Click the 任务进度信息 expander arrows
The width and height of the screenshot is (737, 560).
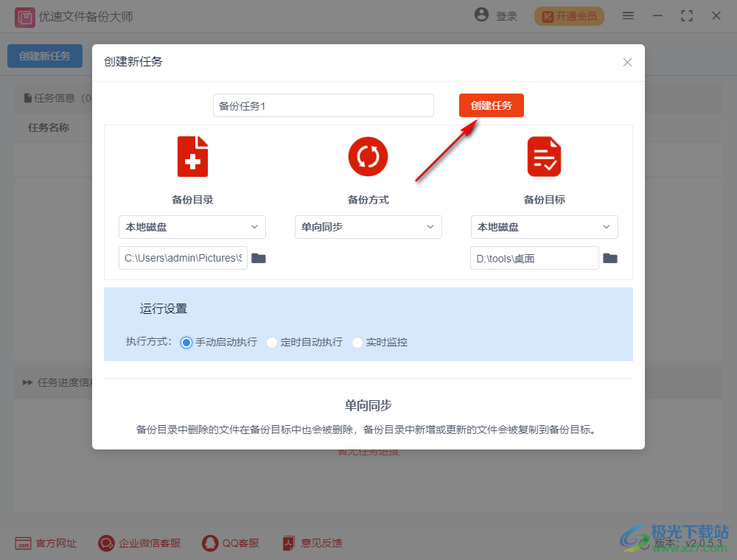click(27, 382)
